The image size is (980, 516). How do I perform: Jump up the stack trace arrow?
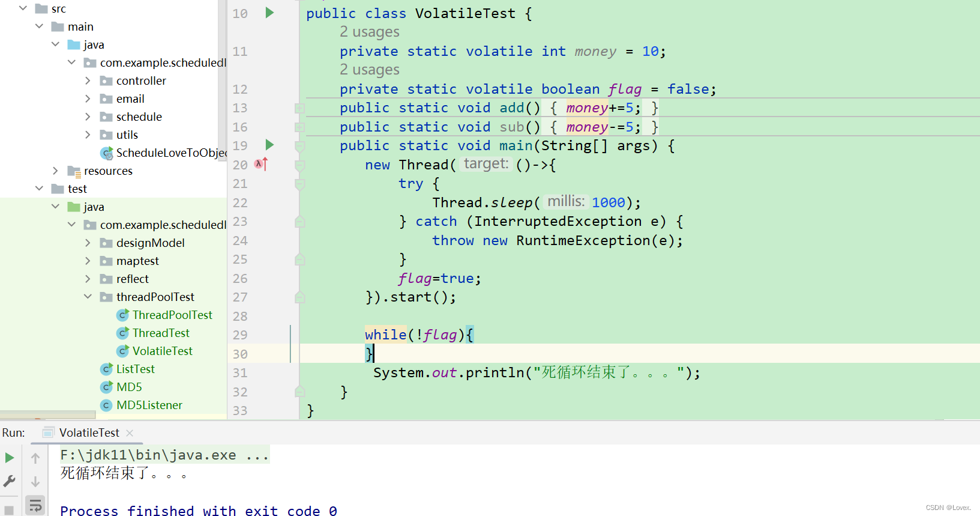tap(35, 458)
